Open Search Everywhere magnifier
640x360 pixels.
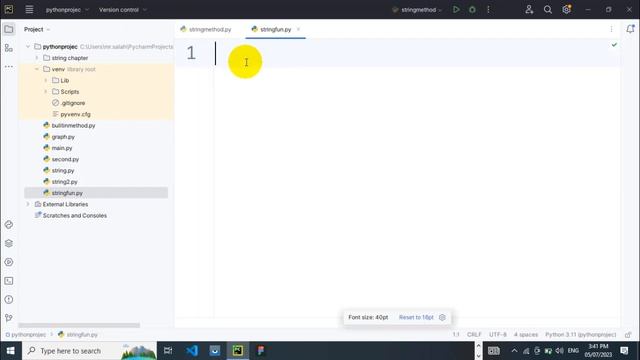coord(548,9)
